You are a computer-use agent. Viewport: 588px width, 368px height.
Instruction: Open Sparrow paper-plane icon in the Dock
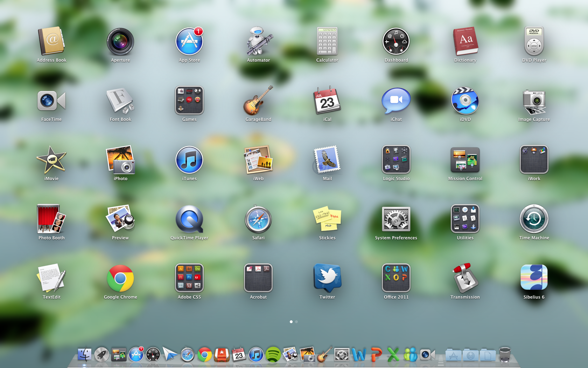pos(170,355)
